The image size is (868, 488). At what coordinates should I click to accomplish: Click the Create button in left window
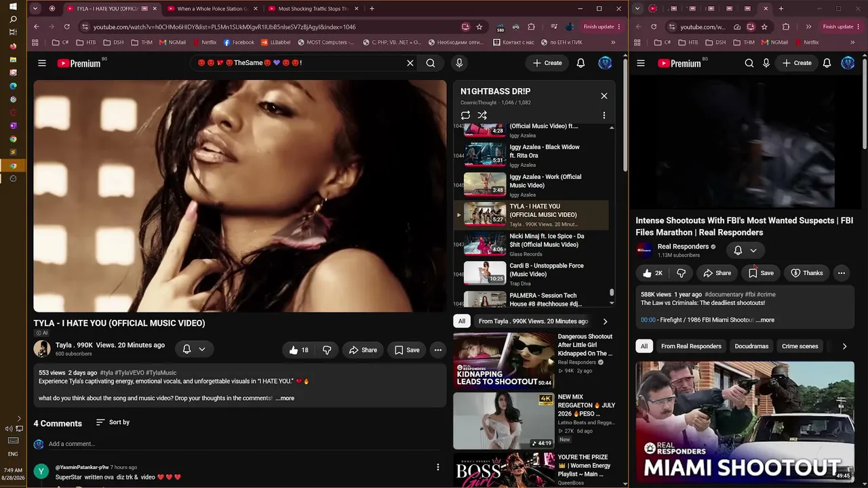point(547,63)
